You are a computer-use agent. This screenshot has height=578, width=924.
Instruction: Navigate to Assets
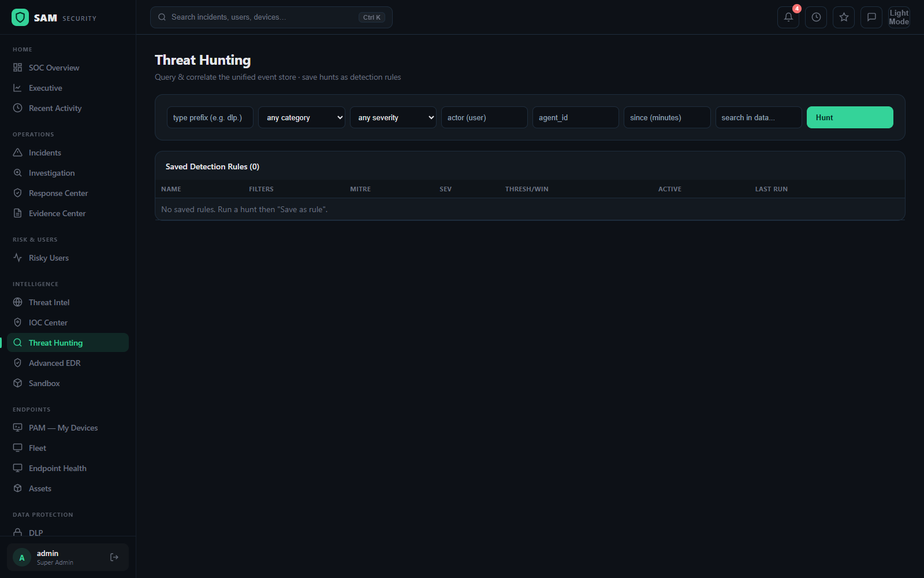click(x=68, y=488)
